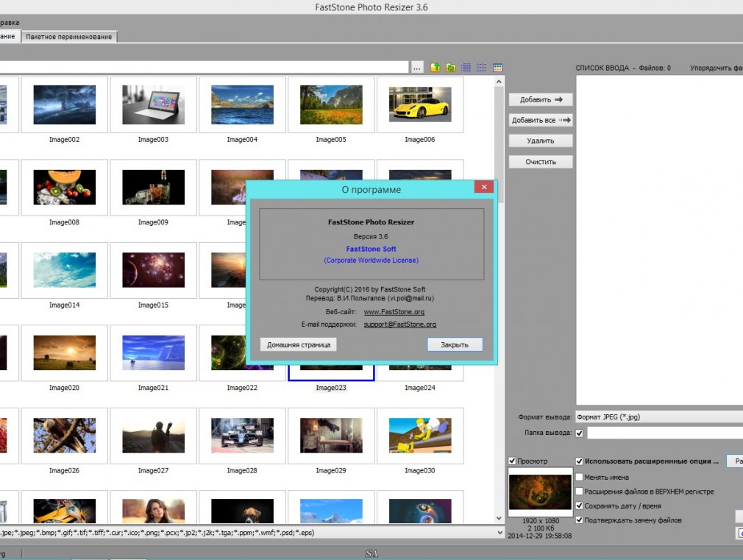Select the Image005 meadow thumbnail
The image size is (743, 560).
click(331, 104)
